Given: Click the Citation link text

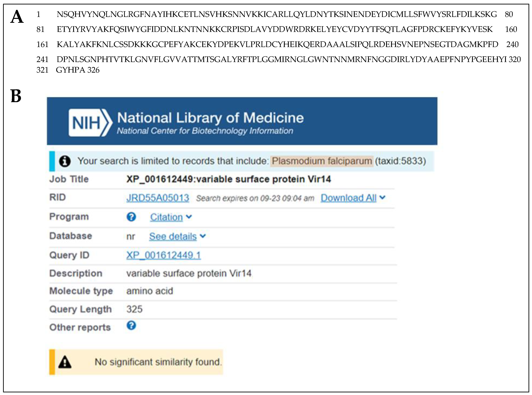Looking at the screenshot, I should click(x=166, y=217).
